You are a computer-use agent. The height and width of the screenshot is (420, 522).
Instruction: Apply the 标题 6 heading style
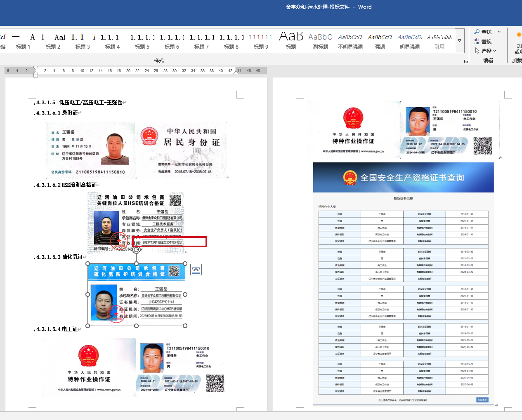[x=172, y=41]
